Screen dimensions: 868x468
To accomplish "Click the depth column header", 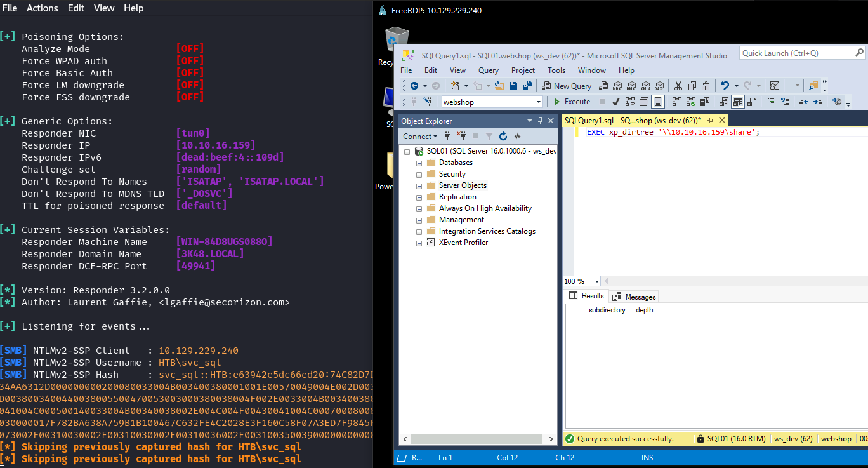I will point(645,310).
